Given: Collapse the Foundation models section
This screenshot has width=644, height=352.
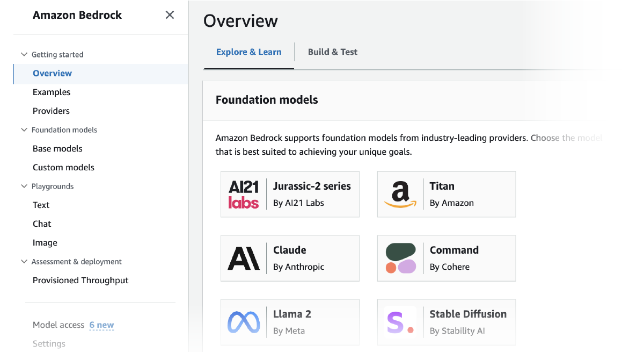Looking at the screenshot, I should [24, 130].
